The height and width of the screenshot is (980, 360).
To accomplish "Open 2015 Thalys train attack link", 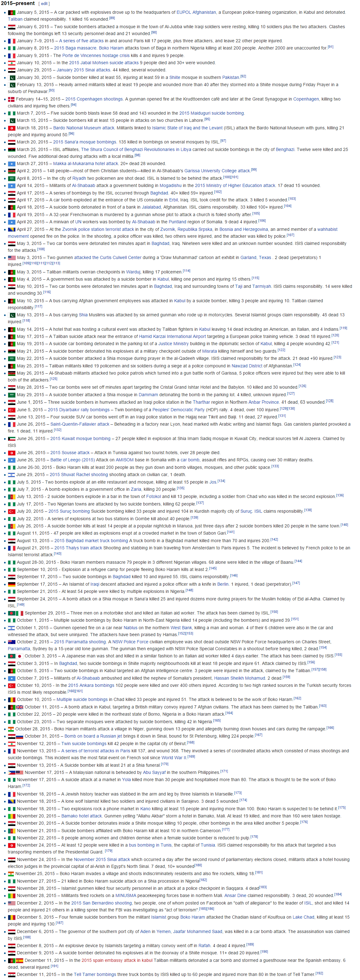I will coord(78,548).
